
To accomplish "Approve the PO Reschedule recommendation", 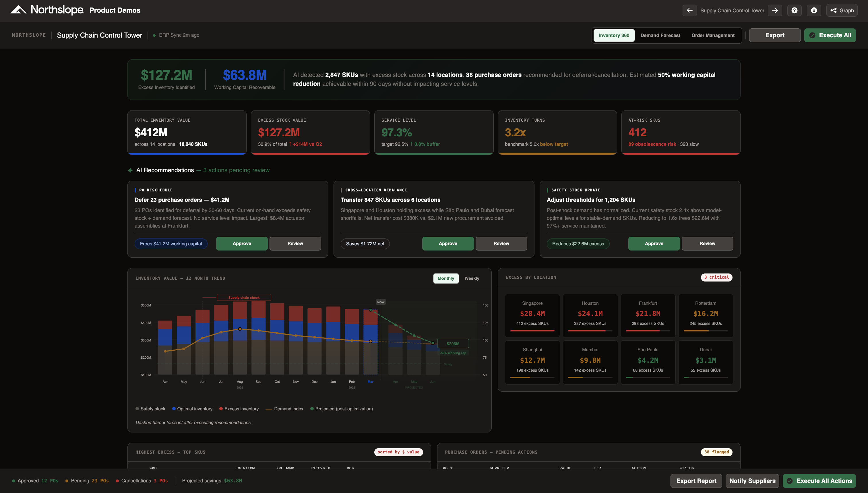I will pos(242,243).
